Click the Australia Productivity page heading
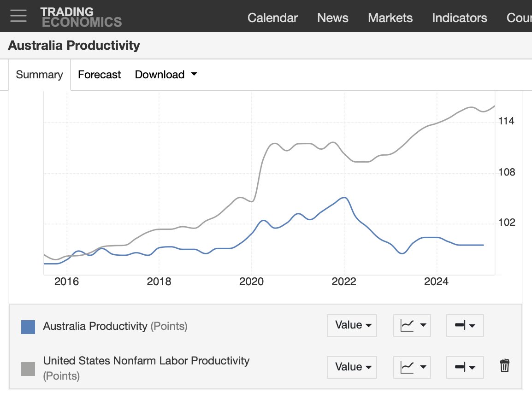Viewport: 532px width, 399px height. click(x=74, y=46)
